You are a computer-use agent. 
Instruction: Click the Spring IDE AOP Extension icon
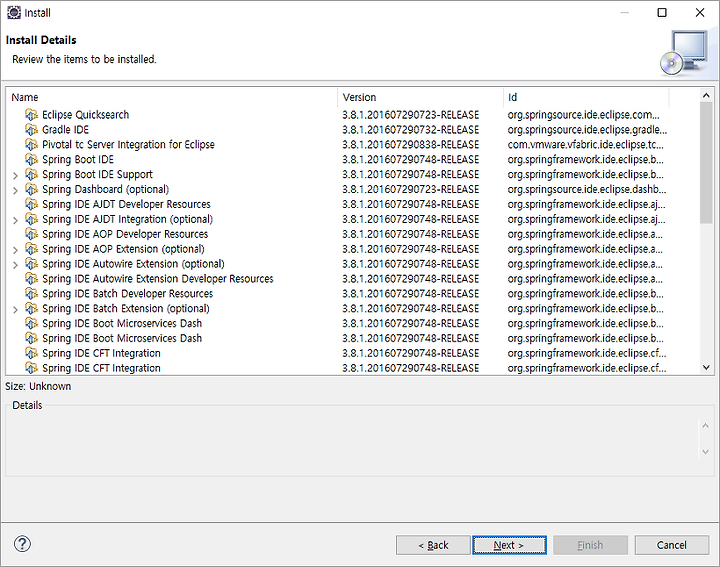(x=31, y=249)
